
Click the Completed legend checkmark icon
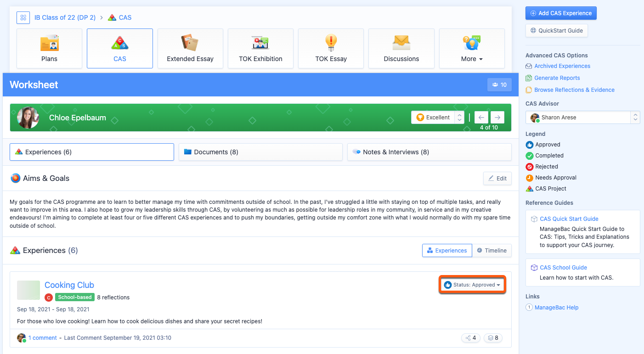point(530,156)
